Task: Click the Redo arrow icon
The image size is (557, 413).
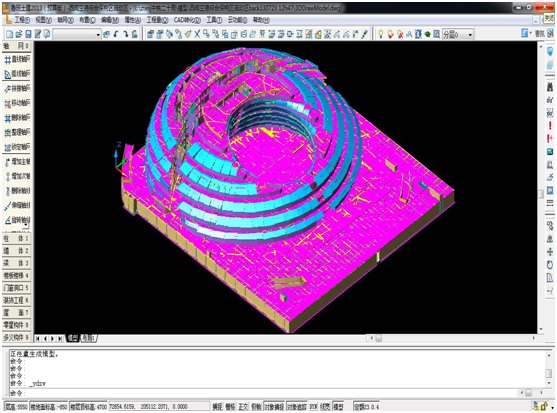Action: click(125, 34)
